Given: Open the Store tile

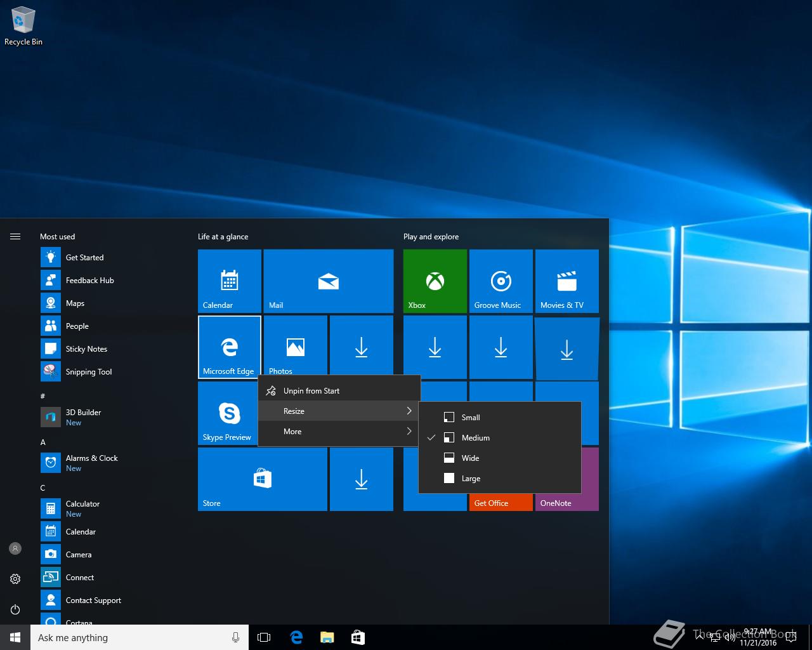Looking at the screenshot, I should tap(263, 479).
